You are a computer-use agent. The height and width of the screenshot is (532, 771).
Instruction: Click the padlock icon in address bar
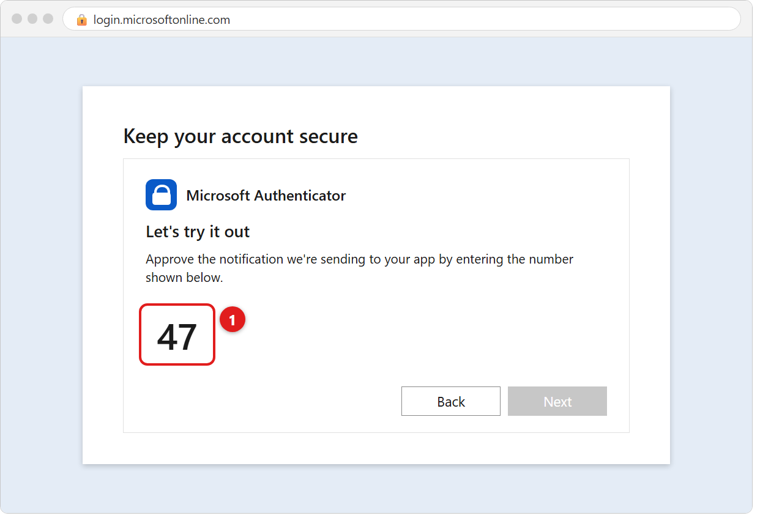(x=82, y=20)
